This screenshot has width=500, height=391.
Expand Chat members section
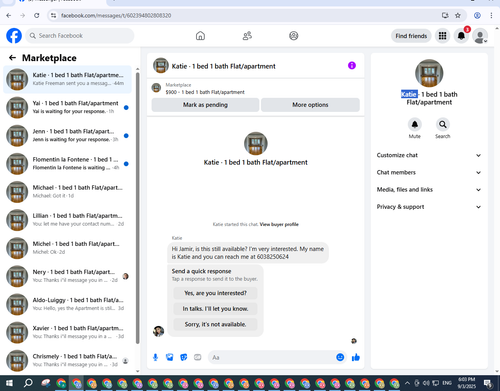click(x=429, y=172)
